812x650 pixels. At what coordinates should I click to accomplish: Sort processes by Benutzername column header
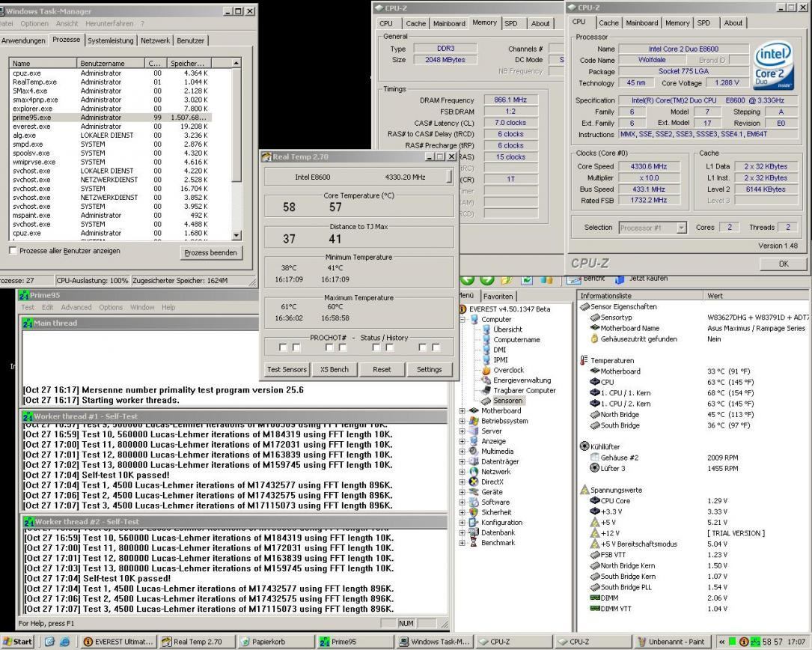111,63
